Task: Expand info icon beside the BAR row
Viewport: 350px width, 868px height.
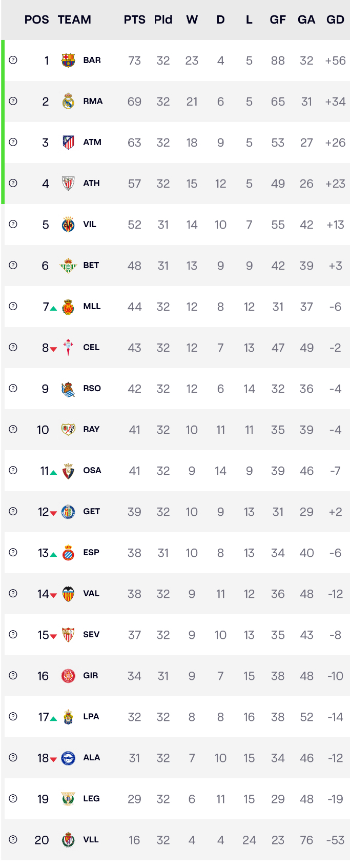Action: pos(13,60)
